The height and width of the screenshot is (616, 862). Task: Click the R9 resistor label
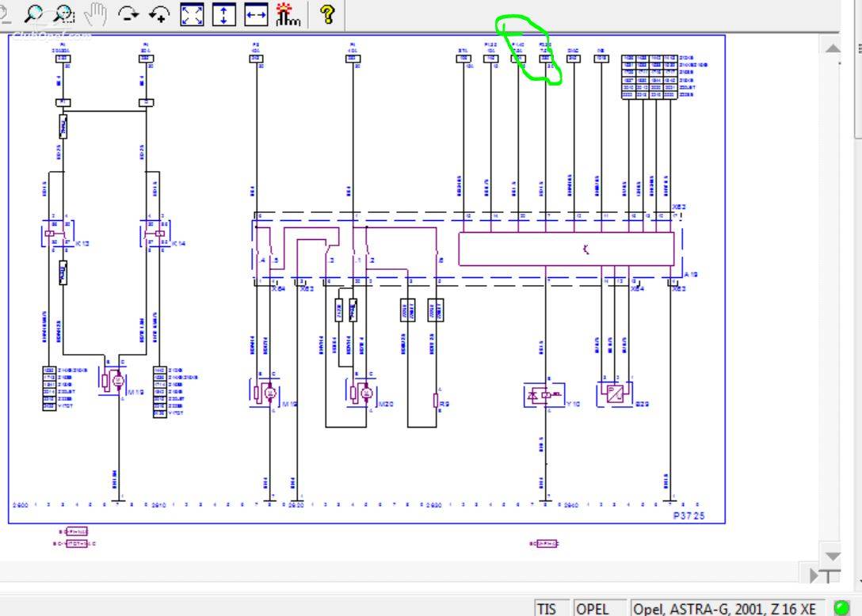click(x=444, y=404)
